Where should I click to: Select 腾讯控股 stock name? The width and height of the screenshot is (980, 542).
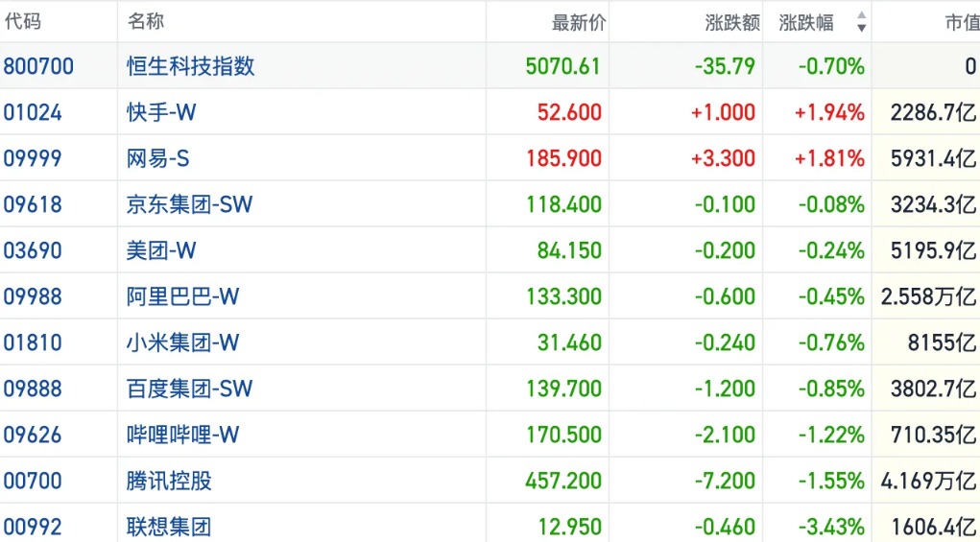(x=169, y=482)
